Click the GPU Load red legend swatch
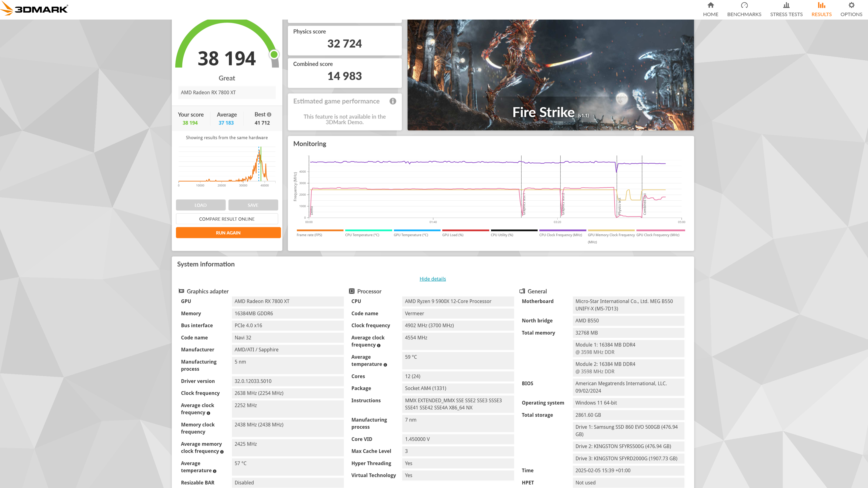Screen dimensions: 868x488 pyautogui.click(x=465, y=230)
